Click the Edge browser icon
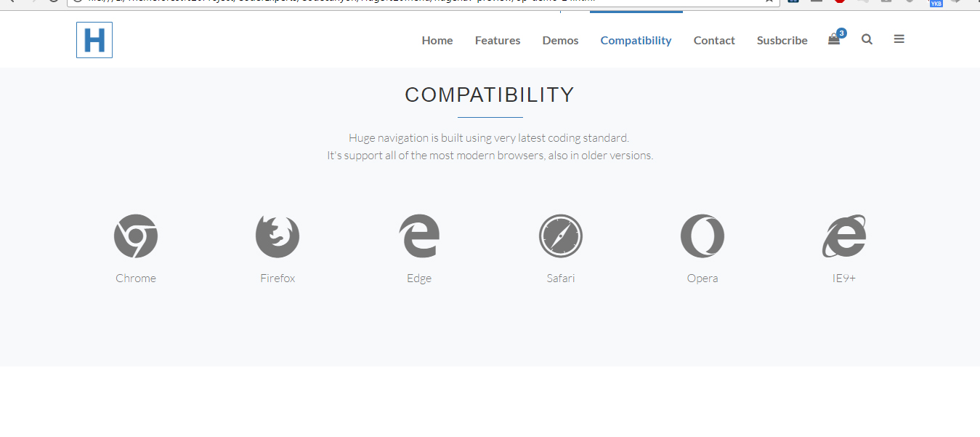The height and width of the screenshot is (437, 980). coord(419,236)
